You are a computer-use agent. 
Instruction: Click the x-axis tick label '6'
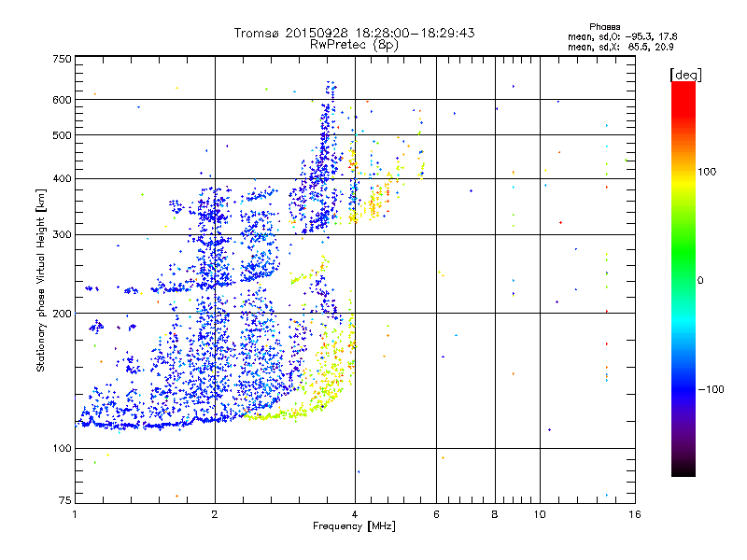click(x=436, y=514)
